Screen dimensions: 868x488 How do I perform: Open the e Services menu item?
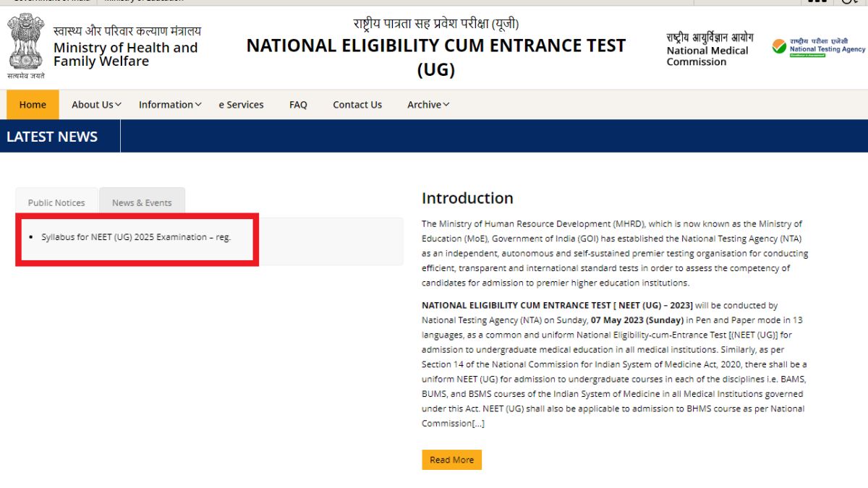[241, 104]
